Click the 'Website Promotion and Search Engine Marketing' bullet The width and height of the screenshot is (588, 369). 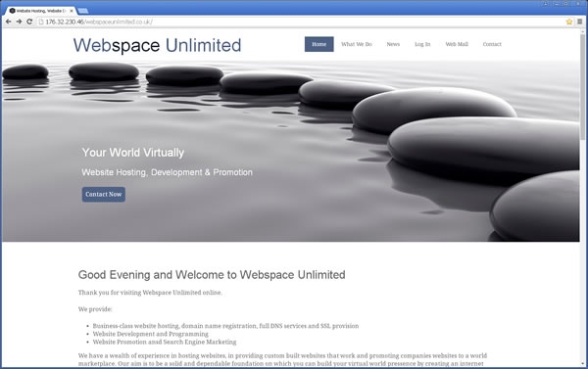pyautogui.click(x=165, y=342)
